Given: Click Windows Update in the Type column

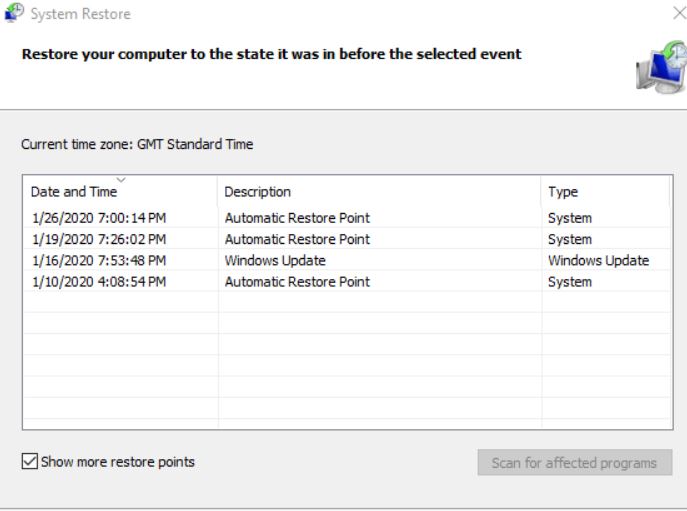Looking at the screenshot, I should pyautogui.click(x=598, y=260).
